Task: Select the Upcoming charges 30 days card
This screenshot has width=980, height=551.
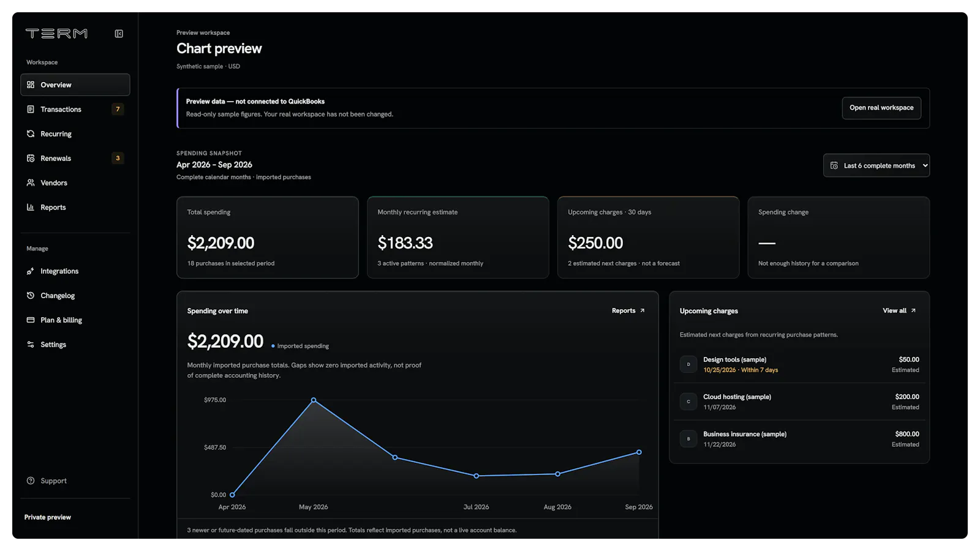Action: click(x=649, y=238)
